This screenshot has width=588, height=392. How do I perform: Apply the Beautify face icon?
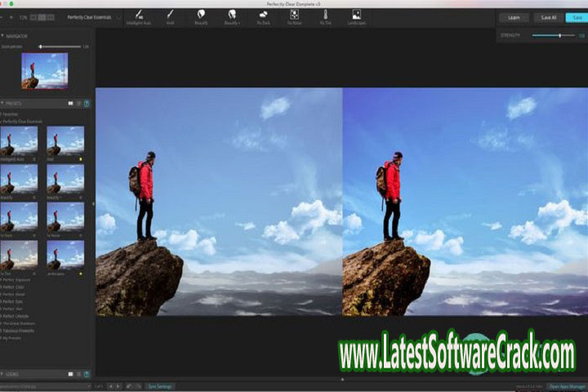pyautogui.click(x=201, y=14)
